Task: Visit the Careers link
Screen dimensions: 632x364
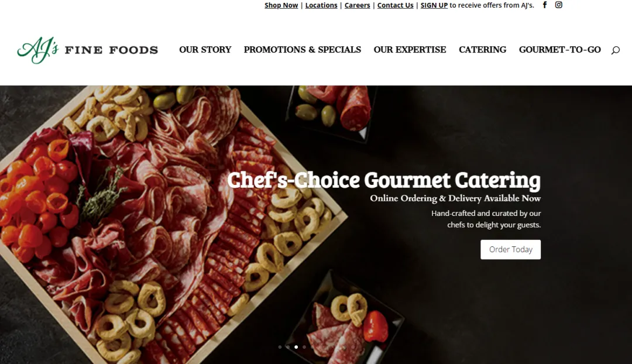Action: pos(357,5)
